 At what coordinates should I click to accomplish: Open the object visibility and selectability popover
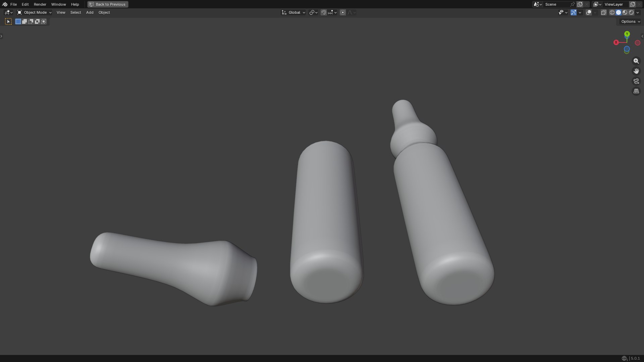[563, 12]
